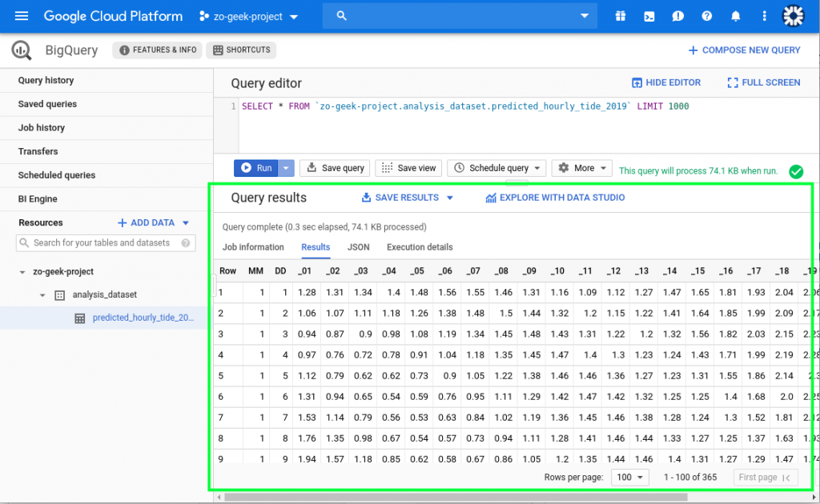Expand the search bar dropdown arrow
The width and height of the screenshot is (820, 504).
[585, 16]
